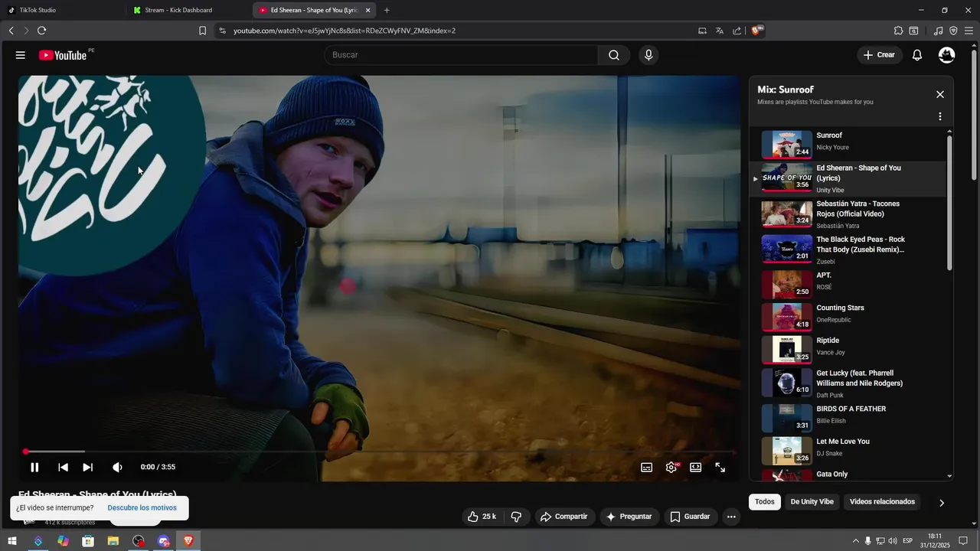Select the Videos relacionados chip
This screenshot has width=980, height=551.
point(882,502)
